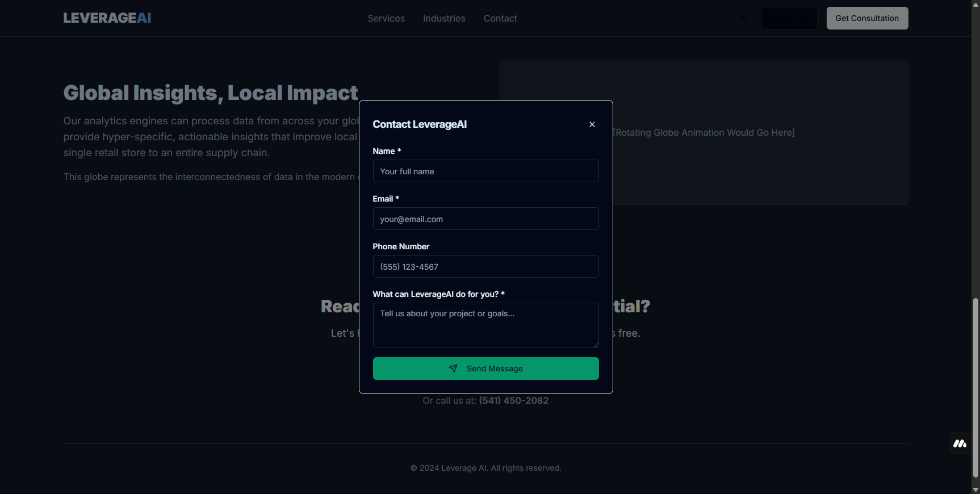The width and height of the screenshot is (980, 494).
Task: Click the project goals message textarea
Action: click(x=485, y=325)
